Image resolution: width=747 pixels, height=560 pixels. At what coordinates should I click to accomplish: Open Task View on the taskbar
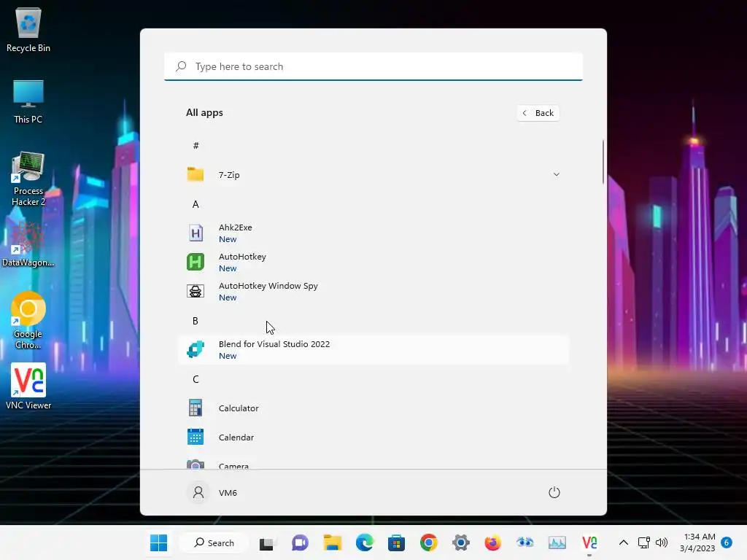pyautogui.click(x=268, y=542)
